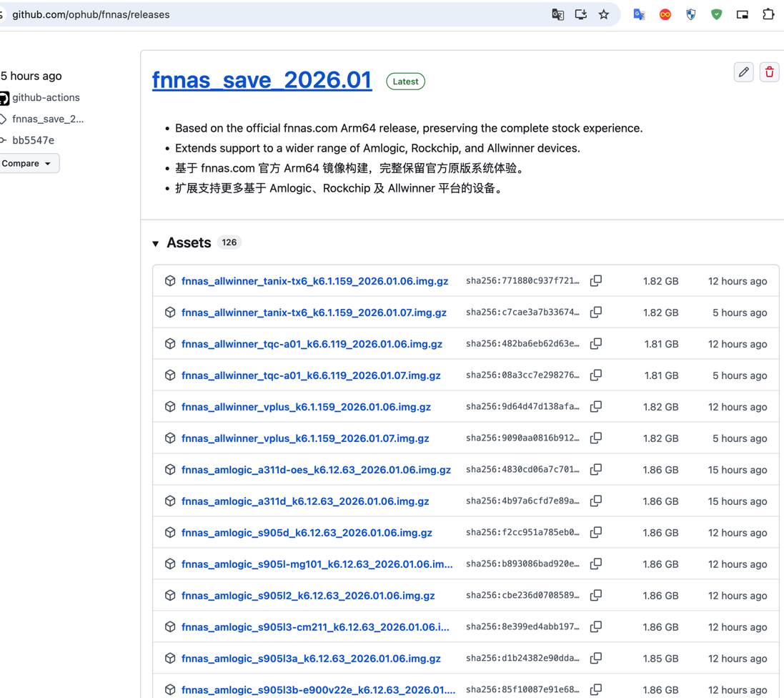Click the pencil edit release icon
This screenshot has height=698, width=784.
(743, 72)
